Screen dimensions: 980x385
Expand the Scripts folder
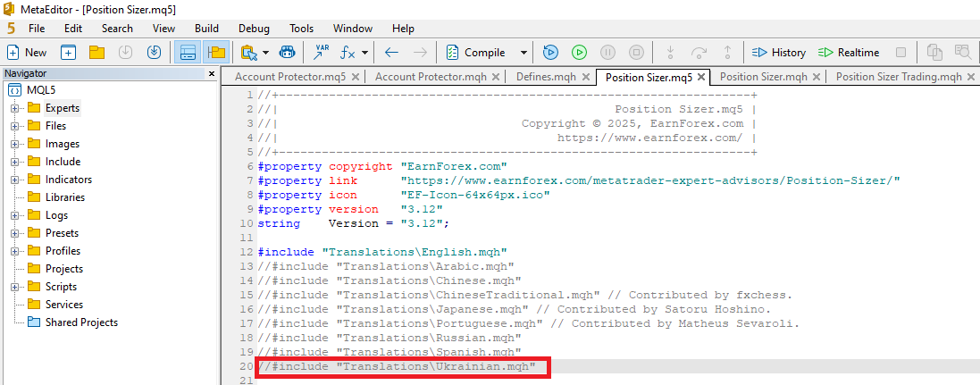click(x=14, y=287)
